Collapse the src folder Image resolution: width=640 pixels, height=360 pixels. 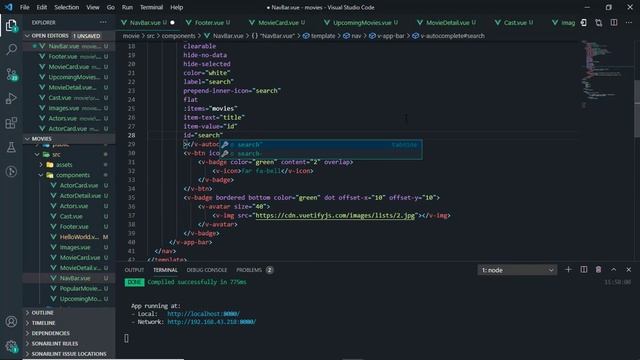click(x=56, y=154)
